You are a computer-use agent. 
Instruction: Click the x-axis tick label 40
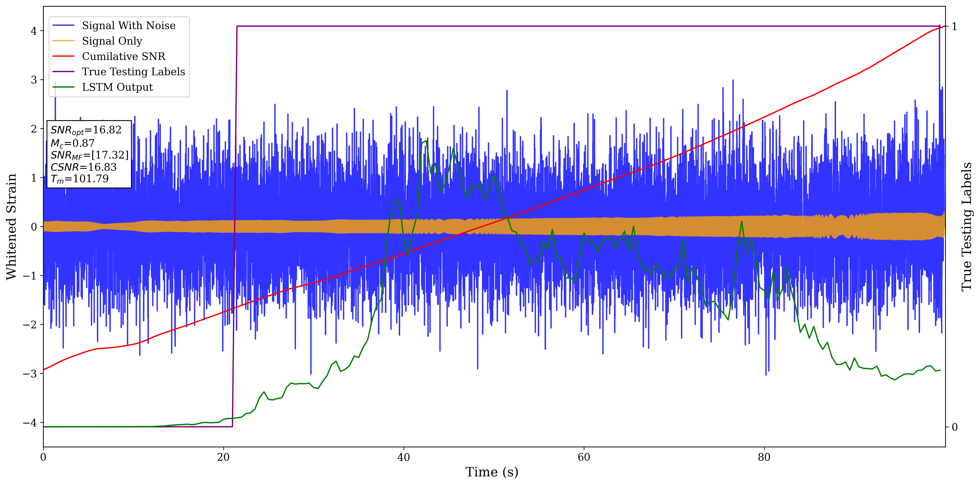[404, 457]
